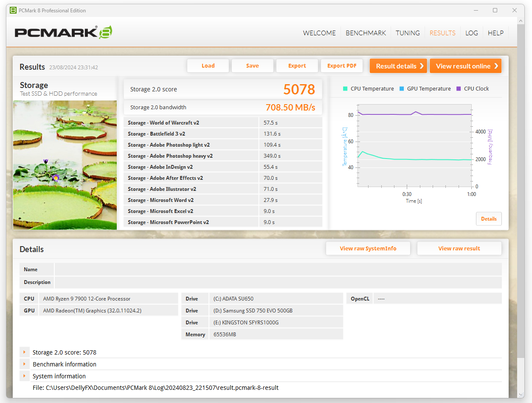Select the Microsoft Excel v2 row
532x403 pixels.
coord(223,211)
